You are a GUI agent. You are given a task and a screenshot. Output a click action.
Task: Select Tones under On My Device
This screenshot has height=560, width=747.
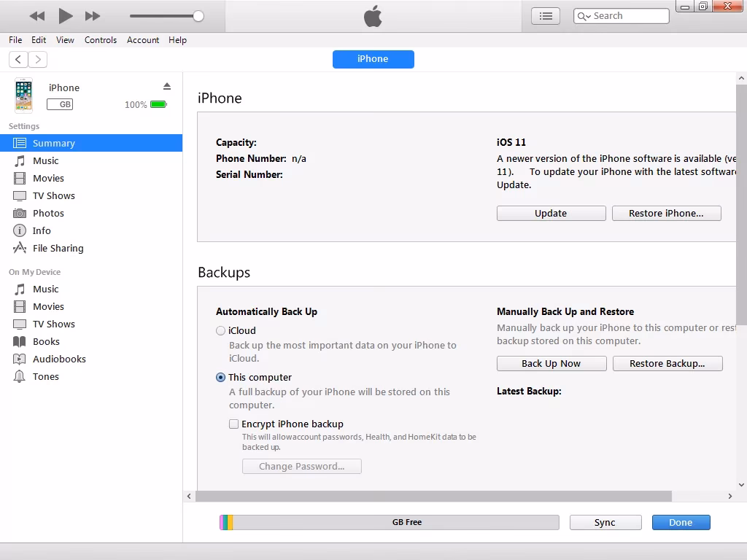point(47,376)
